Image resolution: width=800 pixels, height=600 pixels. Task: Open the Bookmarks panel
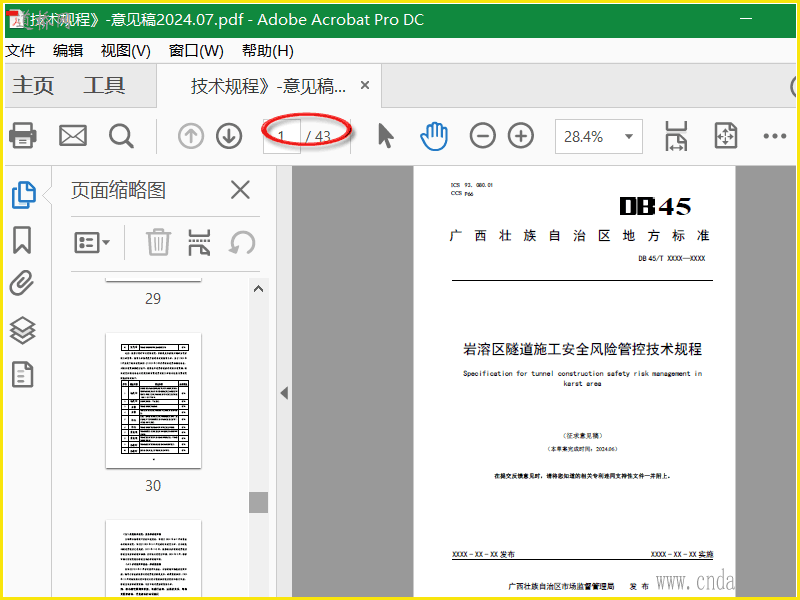pos(22,240)
